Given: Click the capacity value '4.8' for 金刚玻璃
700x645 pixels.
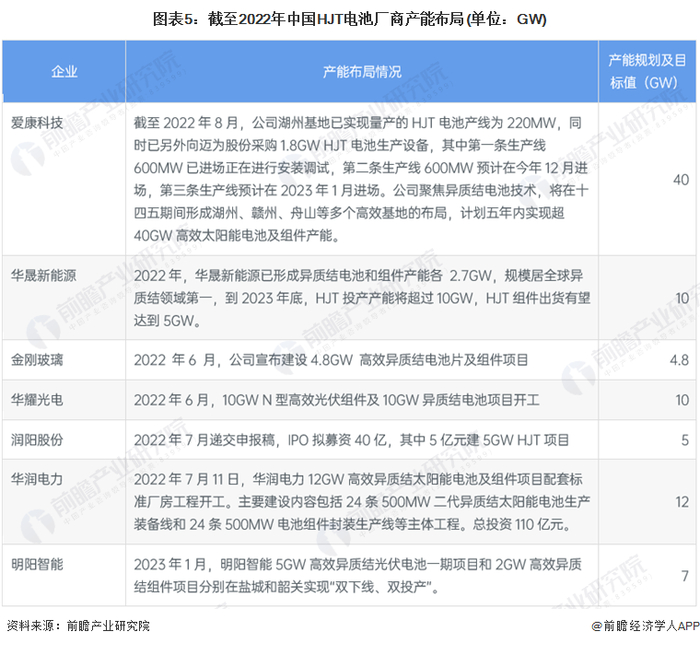Looking at the screenshot, I should 679,360.
